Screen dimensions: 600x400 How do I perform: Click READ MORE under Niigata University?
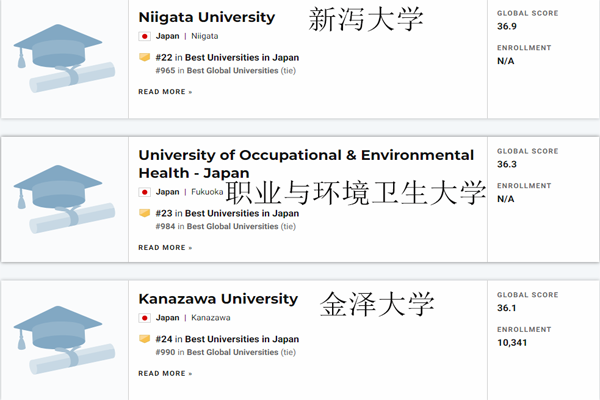[x=165, y=92]
